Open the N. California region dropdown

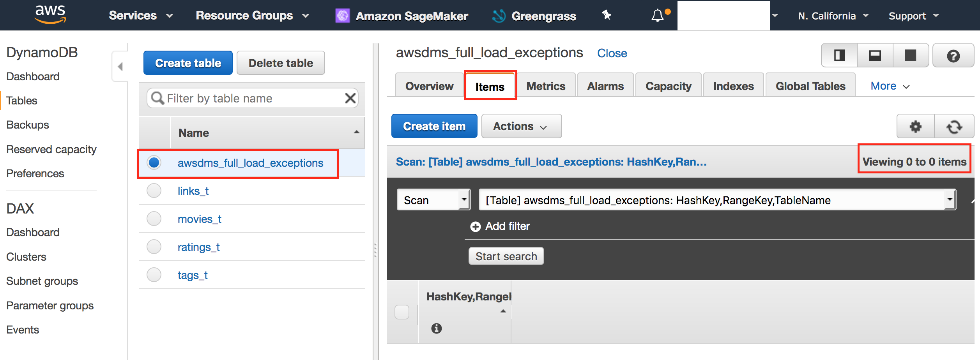833,16
